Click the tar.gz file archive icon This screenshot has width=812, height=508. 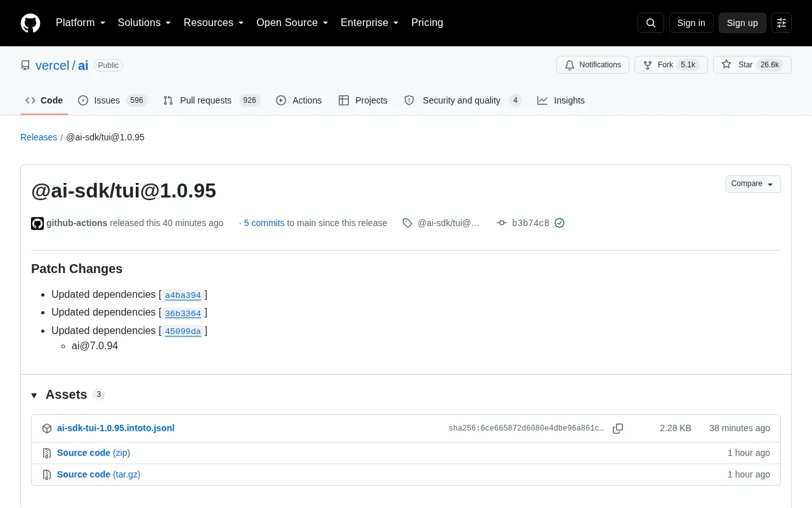[x=47, y=475]
